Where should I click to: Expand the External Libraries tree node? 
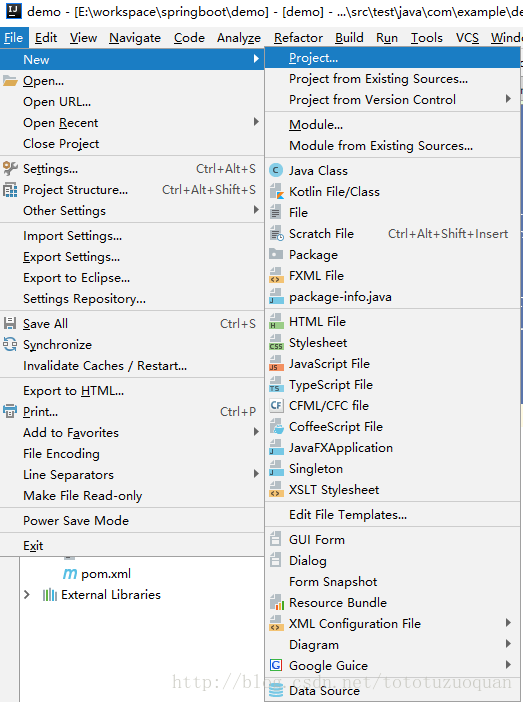27,595
